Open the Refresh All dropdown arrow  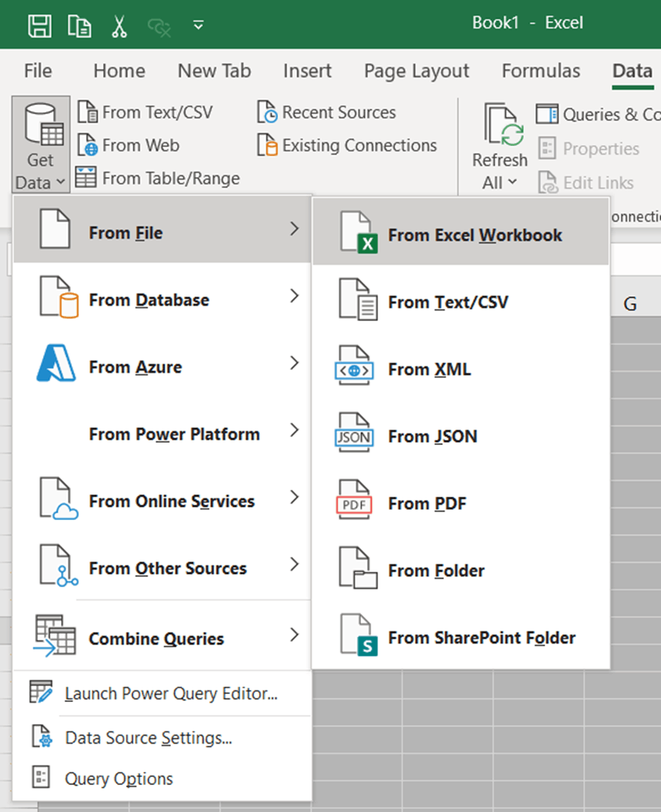(x=512, y=182)
